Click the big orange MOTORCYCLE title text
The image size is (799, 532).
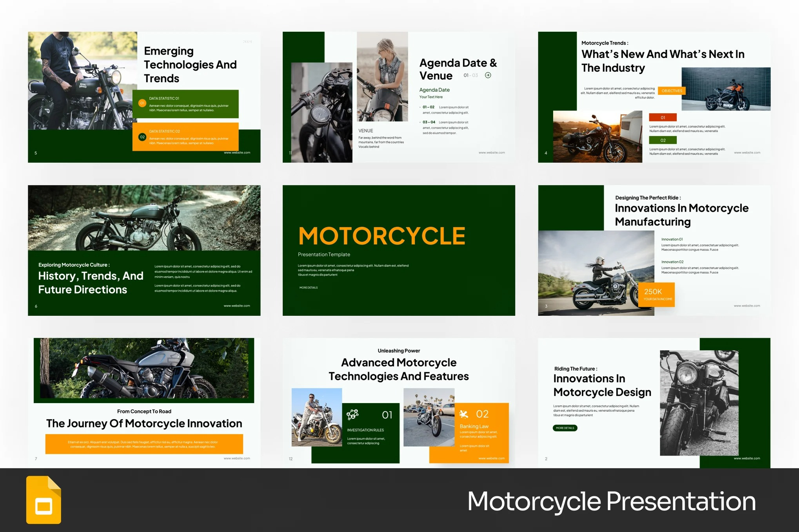381,236
